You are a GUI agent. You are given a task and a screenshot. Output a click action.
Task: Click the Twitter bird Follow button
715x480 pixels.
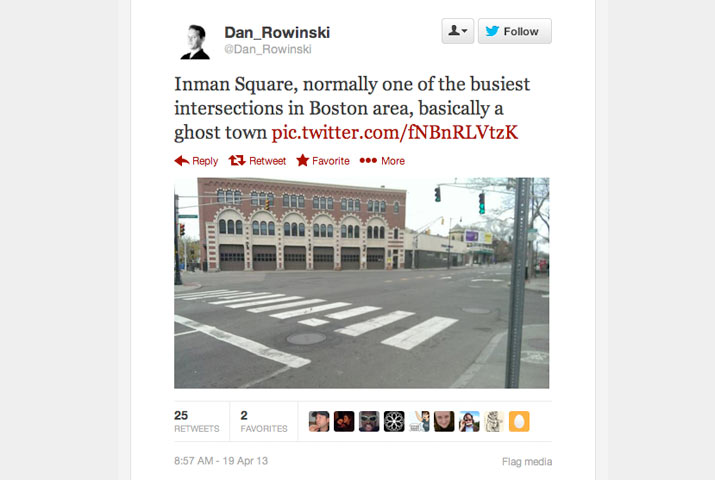514,31
